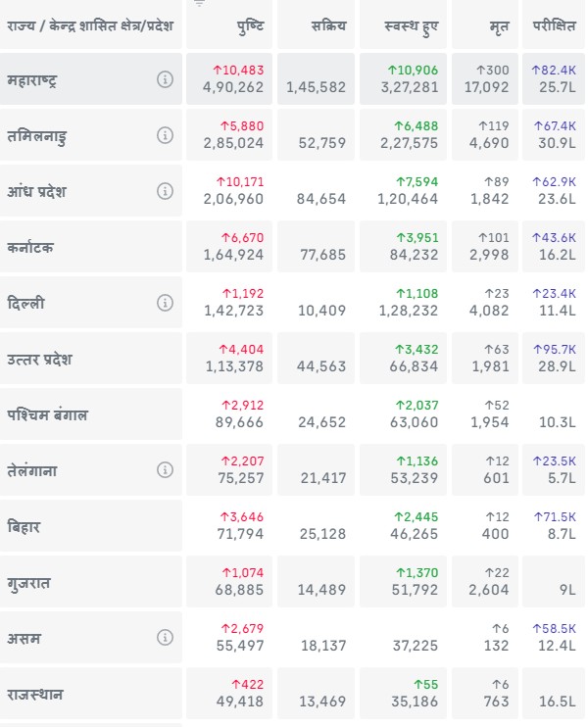Screen dimensions: 588x727
Task: Open the पश्चिम बंगाल state row
Action: pos(47,414)
